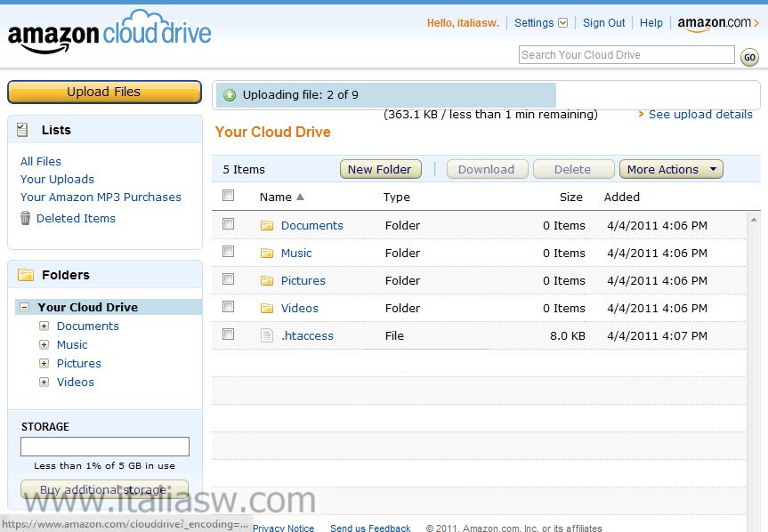Open the Pictures folder link in list

(303, 280)
